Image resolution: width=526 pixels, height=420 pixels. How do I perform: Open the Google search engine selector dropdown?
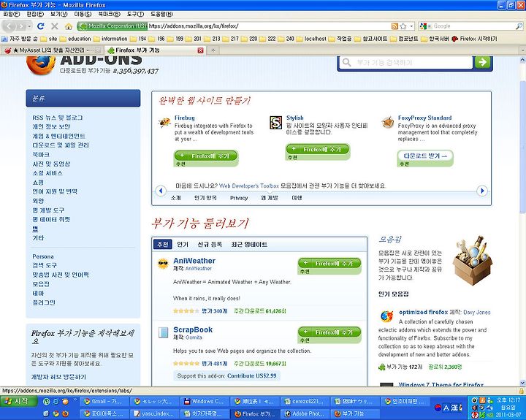[426, 26]
